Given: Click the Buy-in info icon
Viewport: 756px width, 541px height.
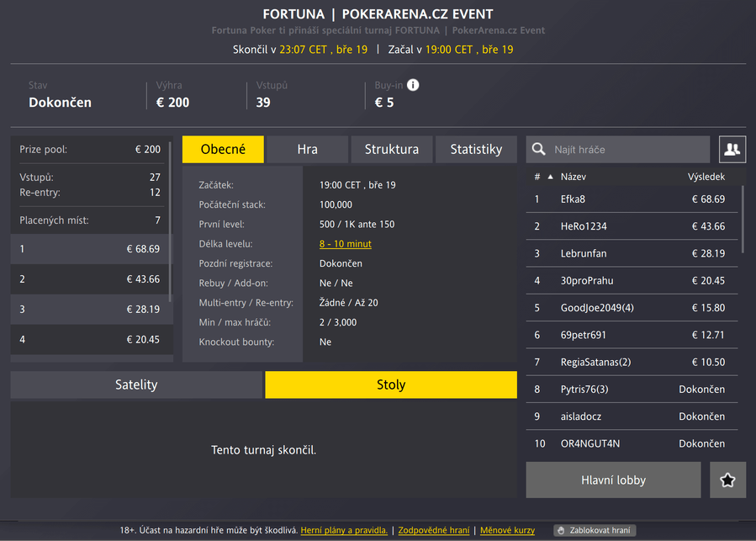Looking at the screenshot, I should coord(413,85).
